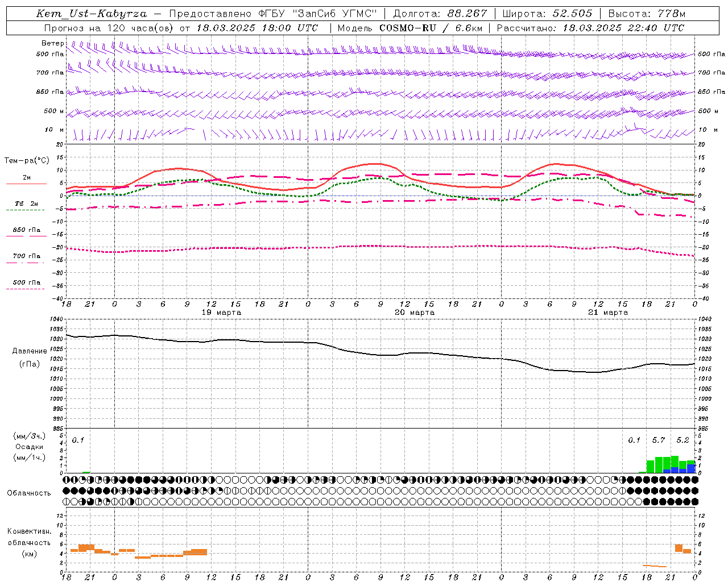This screenshot has height=582, width=728.
Task: Click the 21 марта date label
Action: coord(608,313)
